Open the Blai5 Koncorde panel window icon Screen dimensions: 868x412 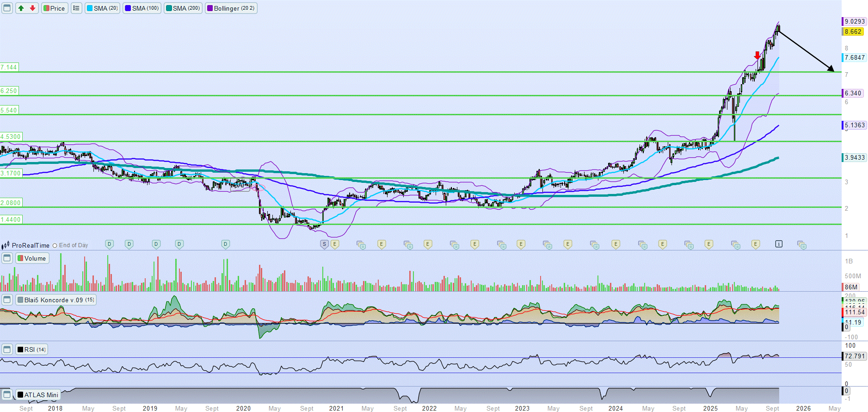coord(7,300)
